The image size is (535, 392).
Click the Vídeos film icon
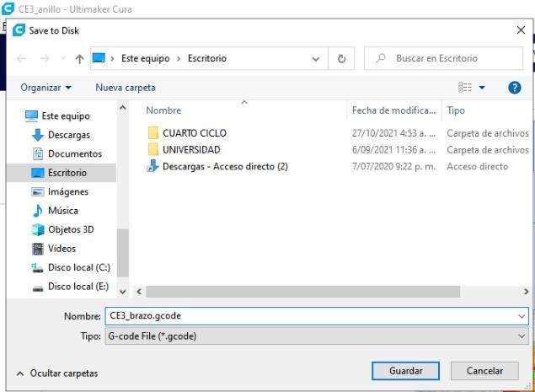point(38,249)
